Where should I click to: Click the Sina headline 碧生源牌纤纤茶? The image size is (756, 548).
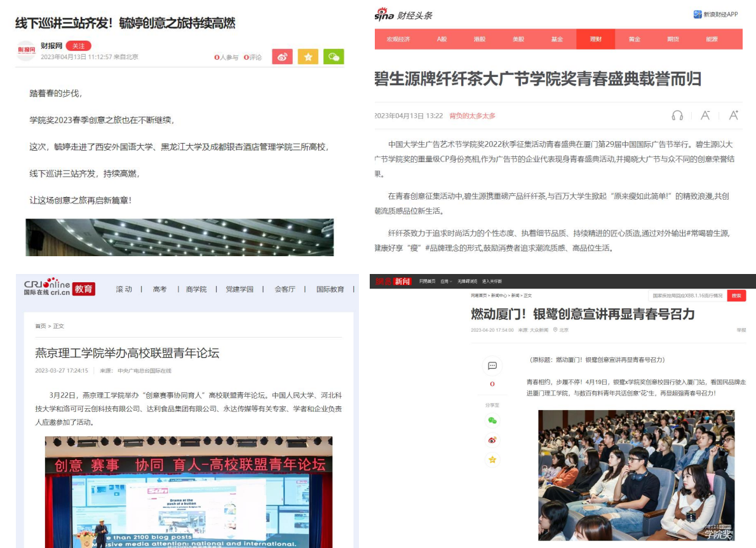(x=537, y=79)
